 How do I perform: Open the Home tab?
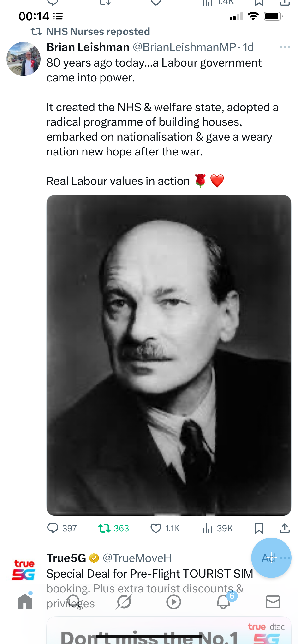pyautogui.click(x=25, y=601)
